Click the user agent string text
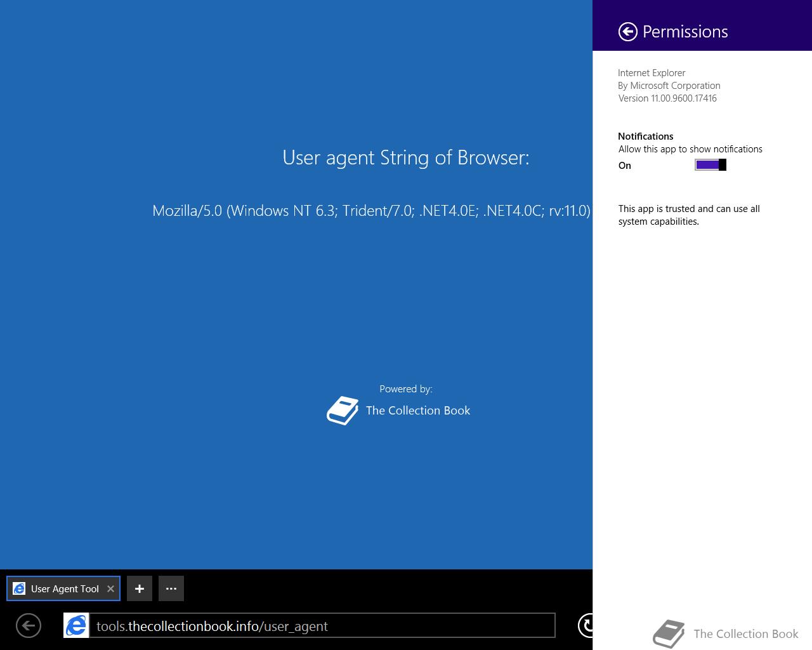Viewport: 812px width, 650px height. click(371, 211)
